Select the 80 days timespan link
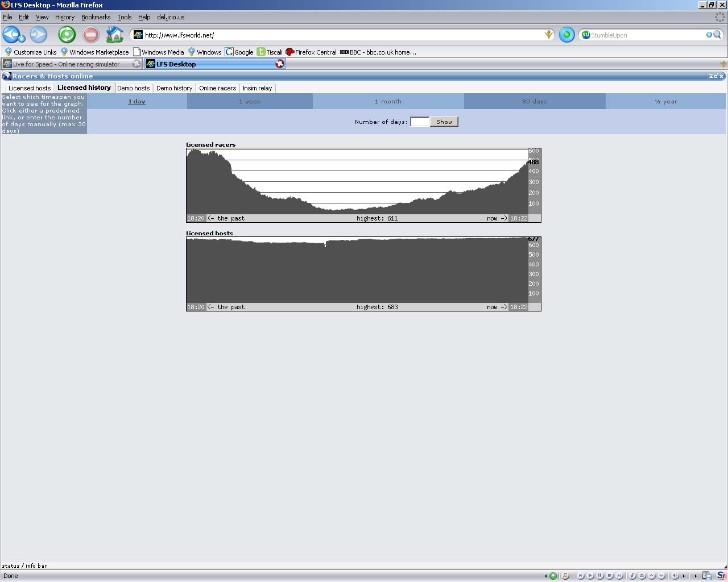Image resolution: width=728 pixels, height=582 pixels. [535, 101]
